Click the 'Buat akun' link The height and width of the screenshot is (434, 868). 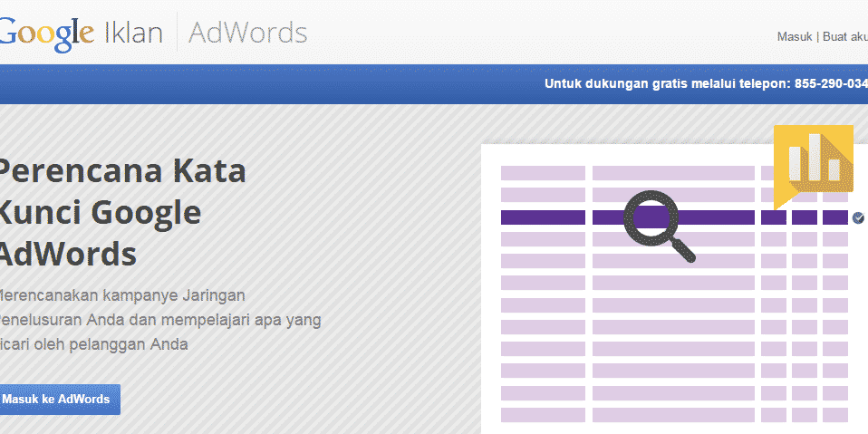pos(845,36)
